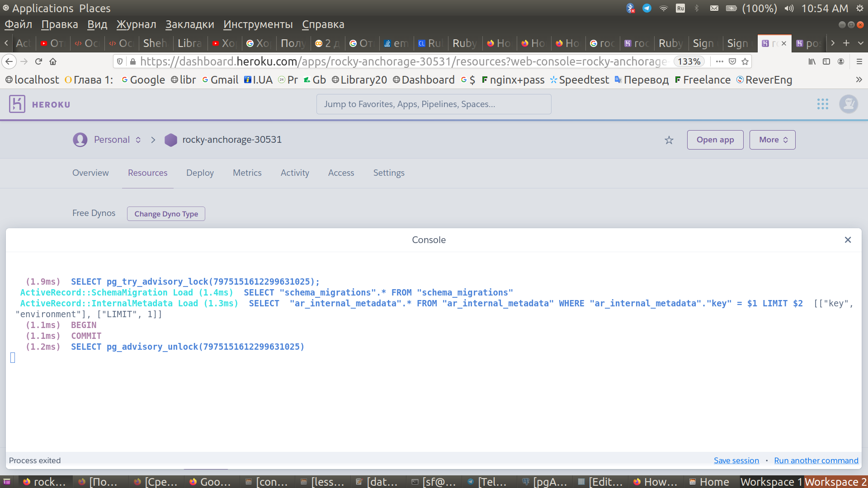This screenshot has height=488, width=868.
Task: Open a new browser tab
Action: (x=846, y=43)
